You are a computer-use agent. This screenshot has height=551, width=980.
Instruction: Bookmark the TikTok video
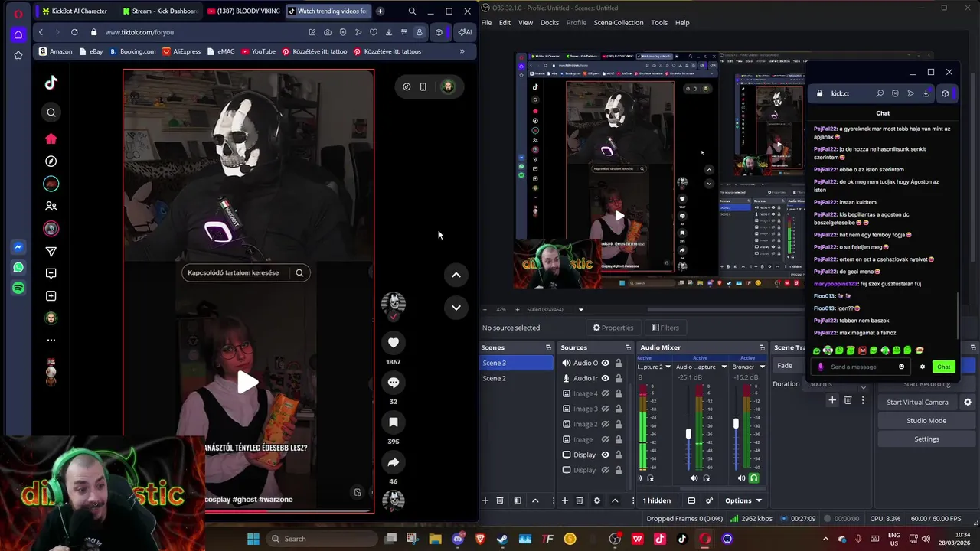pos(394,422)
